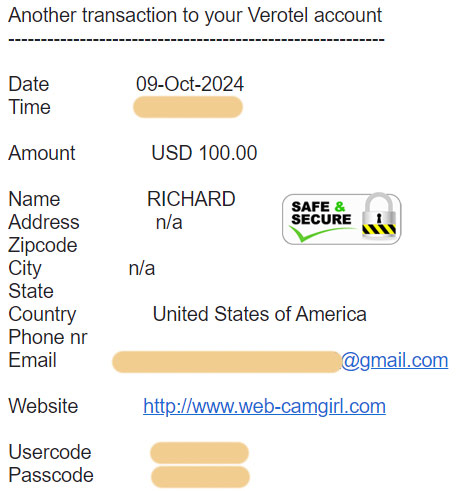457x491 pixels.
Task: Click the redacted Time value
Action: point(188,107)
